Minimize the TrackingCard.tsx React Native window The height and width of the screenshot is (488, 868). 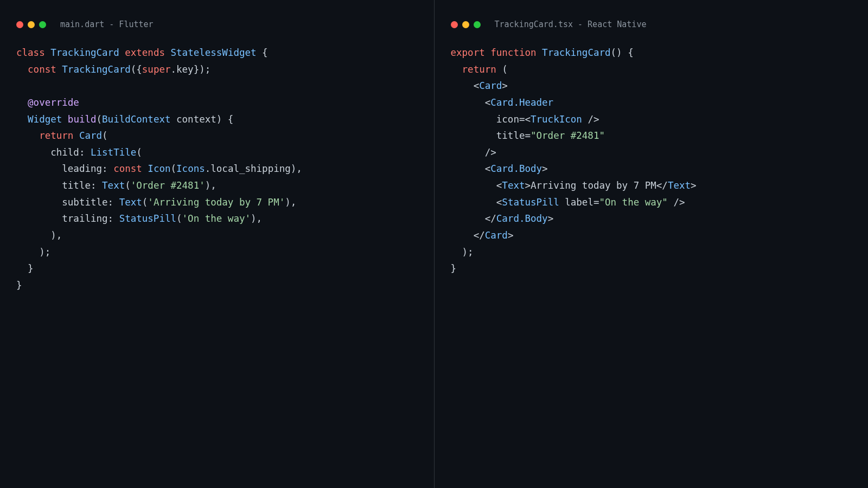[465, 24]
